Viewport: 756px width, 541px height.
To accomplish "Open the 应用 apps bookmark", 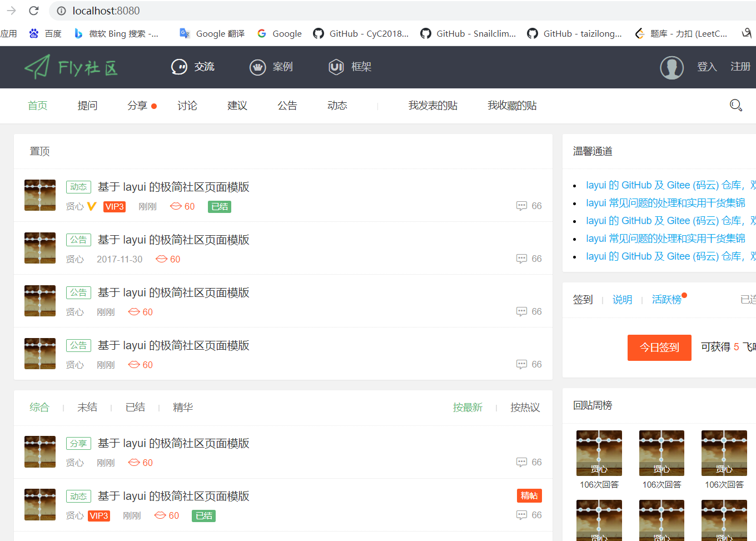I will (8, 33).
